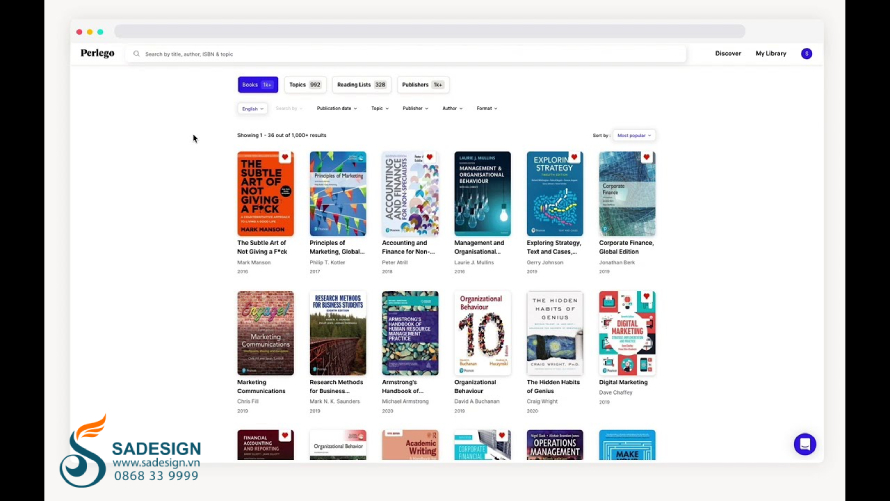Open the Most popular sort dropdown
This screenshot has width=890, height=501.
[x=634, y=136]
